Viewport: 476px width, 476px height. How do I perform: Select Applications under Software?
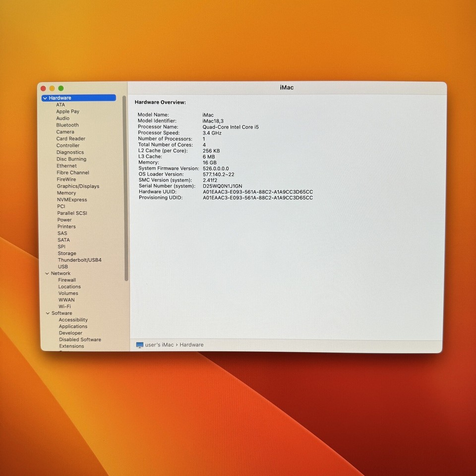tap(73, 327)
